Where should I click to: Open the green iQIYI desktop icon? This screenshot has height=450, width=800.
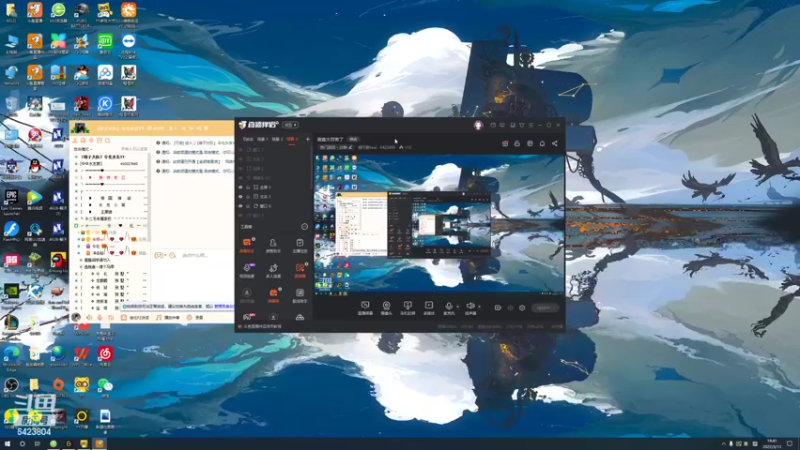pos(105,43)
